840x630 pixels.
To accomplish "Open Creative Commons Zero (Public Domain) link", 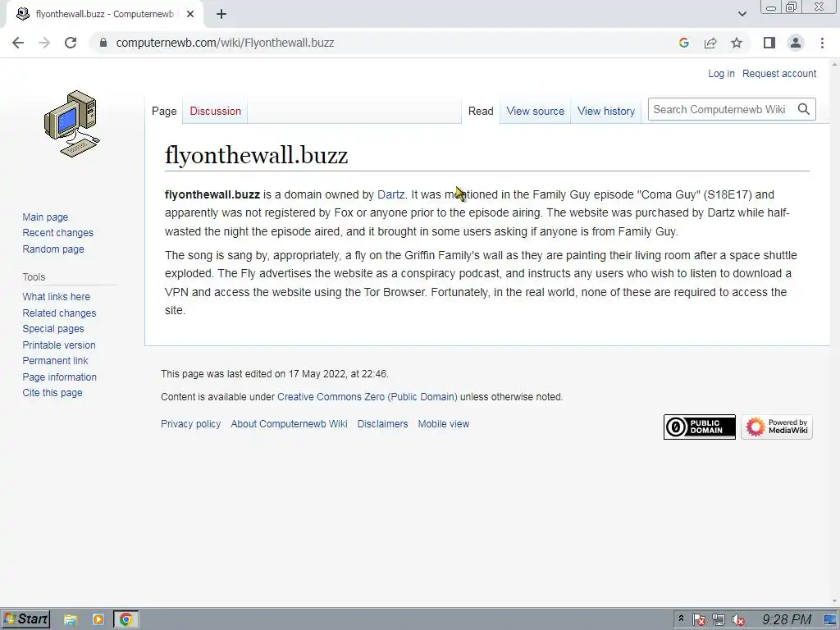I will [x=367, y=397].
